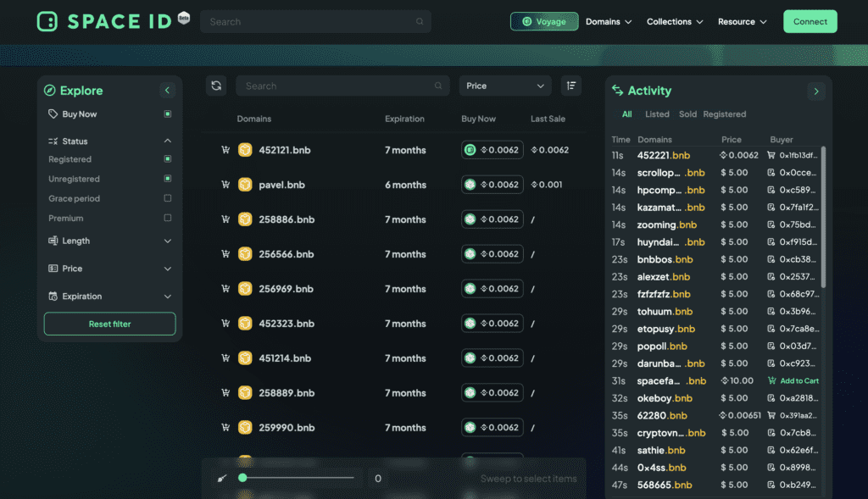The image size is (868, 499).
Task: Buy 259990.bnb for 0.0062
Action: (x=492, y=428)
